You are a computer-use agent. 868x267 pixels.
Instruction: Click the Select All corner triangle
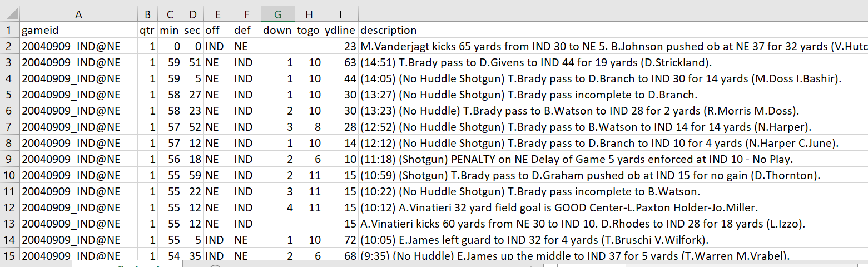coord(9,15)
